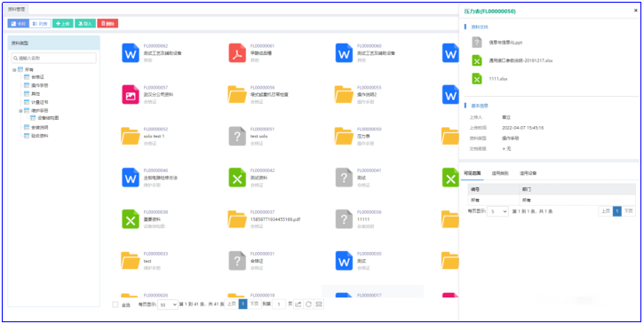The image size is (644, 324).
Task: Click the green 上传 upload button
Action: click(x=63, y=24)
